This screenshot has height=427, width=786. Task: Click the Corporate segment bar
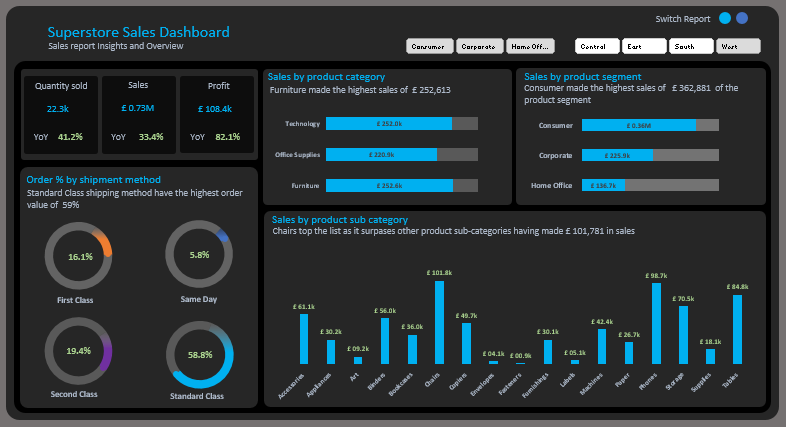[x=617, y=155]
